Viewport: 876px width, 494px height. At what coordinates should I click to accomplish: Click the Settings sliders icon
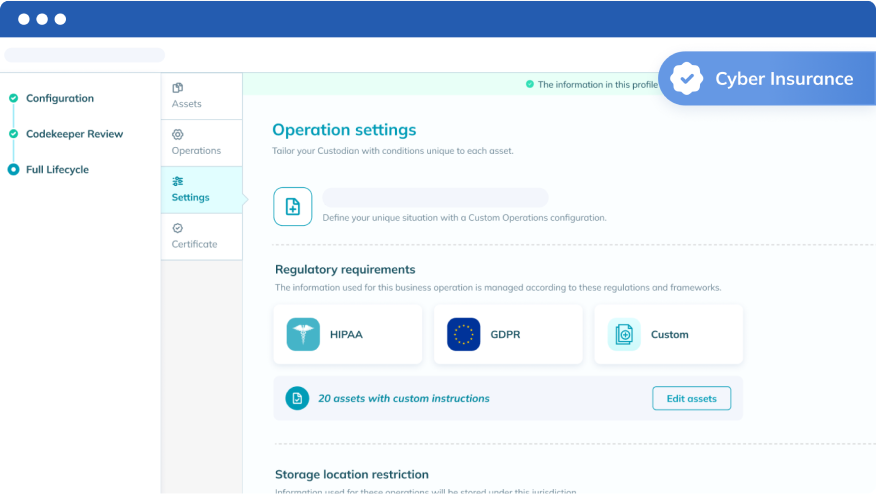coord(178,181)
